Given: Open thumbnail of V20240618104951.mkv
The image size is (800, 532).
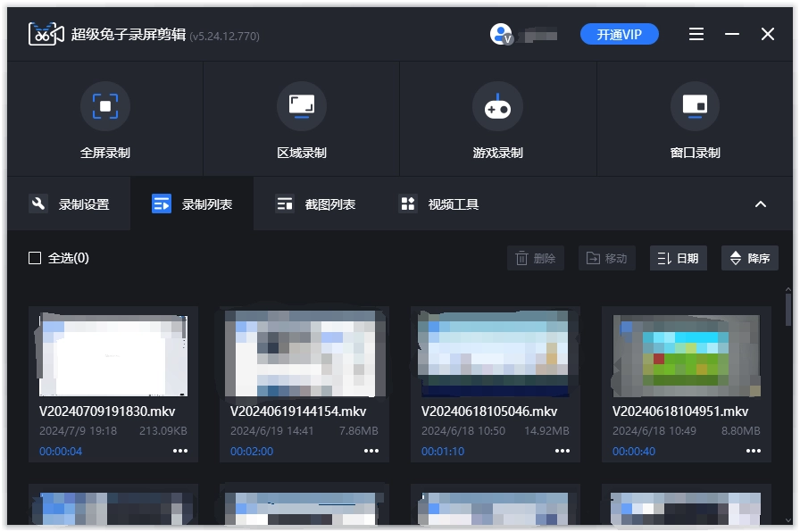Looking at the screenshot, I should pyautogui.click(x=686, y=353).
